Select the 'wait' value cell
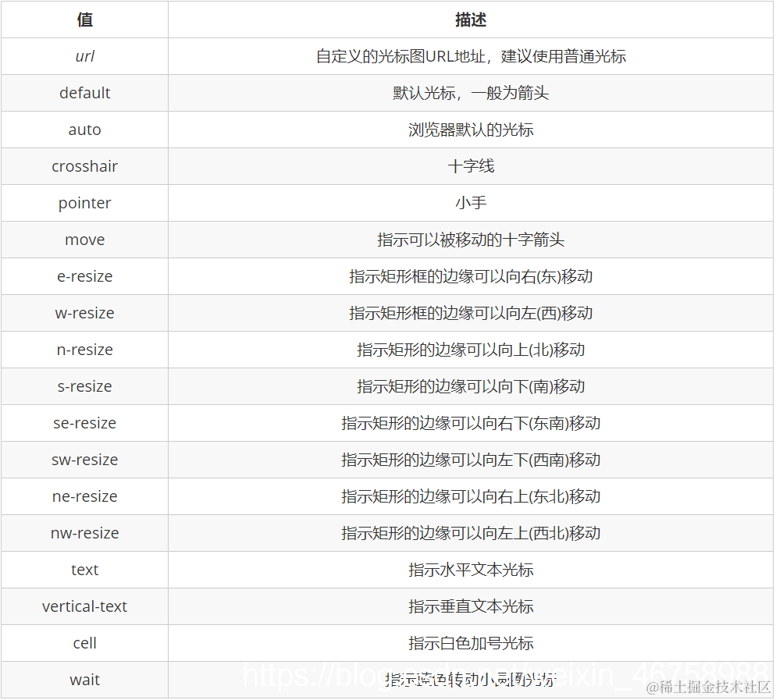This screenshot has height=700, width=776. point(84,680)
